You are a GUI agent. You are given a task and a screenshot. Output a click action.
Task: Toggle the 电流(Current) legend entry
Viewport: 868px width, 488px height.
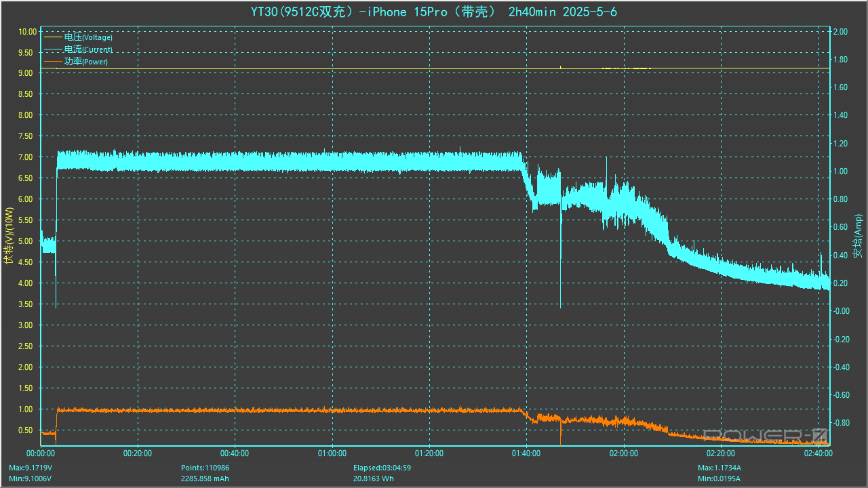[88, 49]
